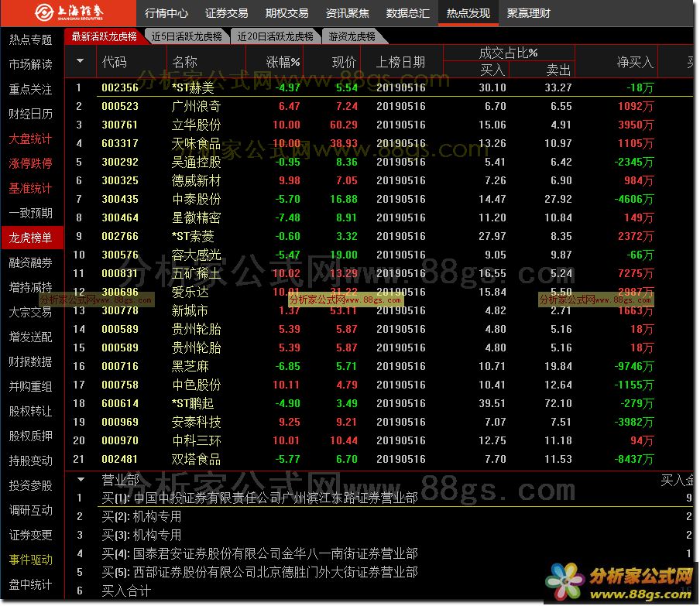Click the Shanghai Securities logo
The image size is (700, 606).
click(69, 12)
